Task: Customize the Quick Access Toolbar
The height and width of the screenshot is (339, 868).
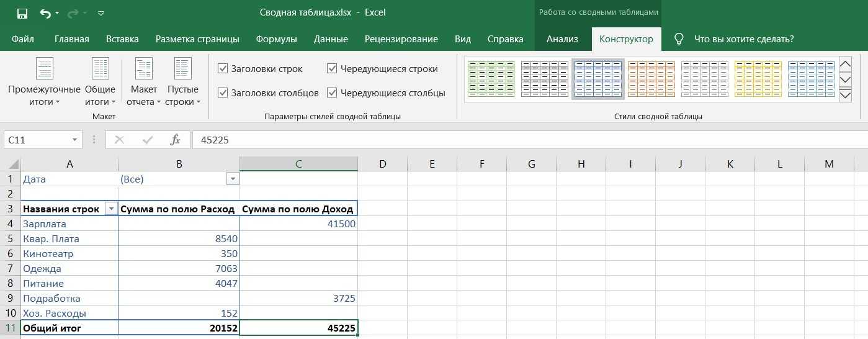Action: (101, 13)
